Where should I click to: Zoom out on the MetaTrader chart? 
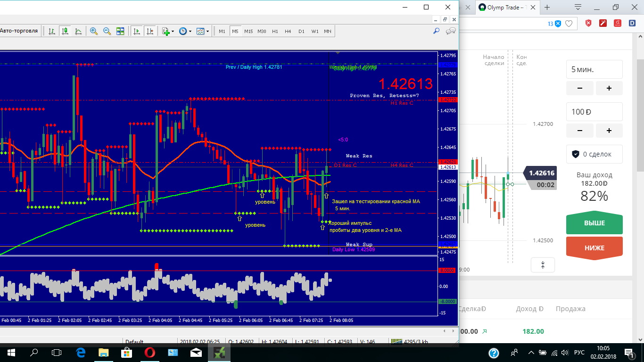click(107, 31)
